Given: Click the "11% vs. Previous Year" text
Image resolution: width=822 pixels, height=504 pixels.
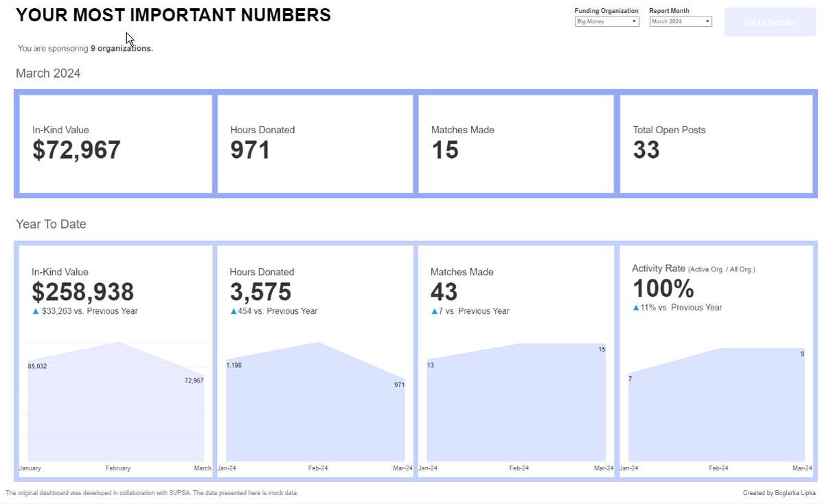Looking at the screenshot, I should point(681,308).
